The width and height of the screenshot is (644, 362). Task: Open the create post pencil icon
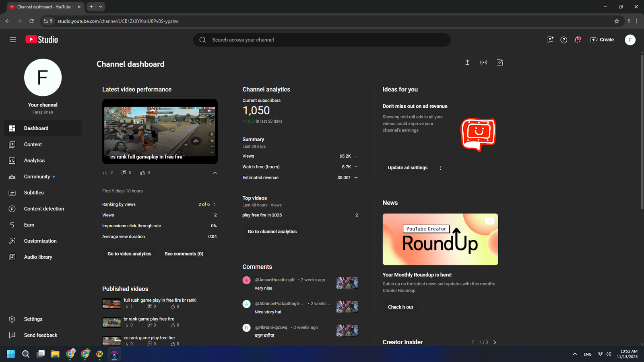point(500,62)
